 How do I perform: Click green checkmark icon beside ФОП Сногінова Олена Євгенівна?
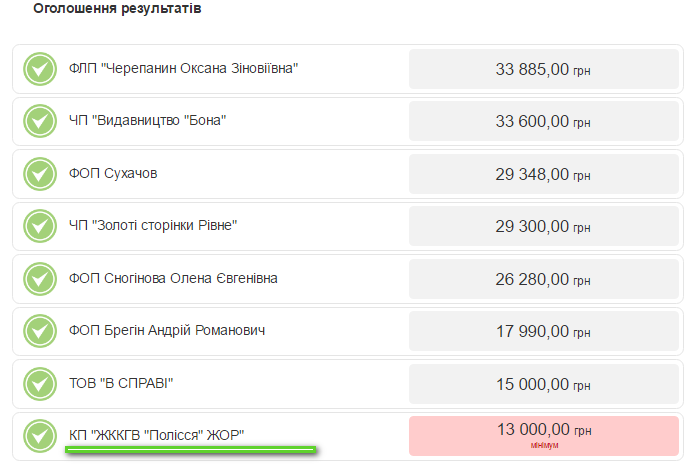(x=39, y=278)
